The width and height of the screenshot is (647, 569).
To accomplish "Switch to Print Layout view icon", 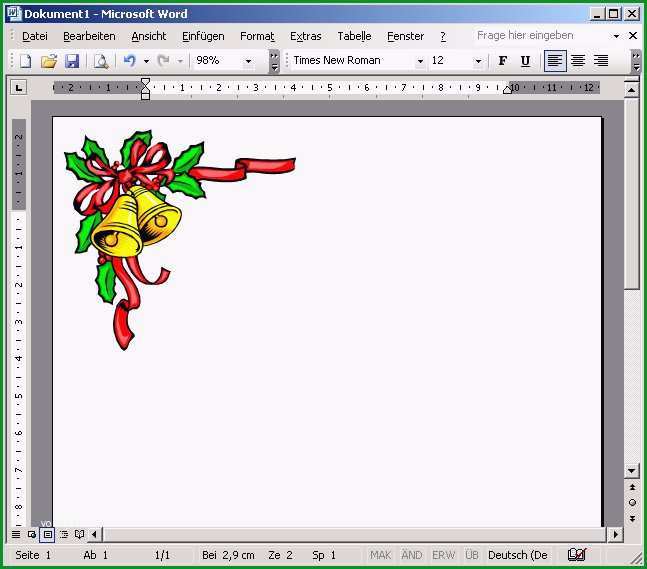I will [x=47, y=535].
